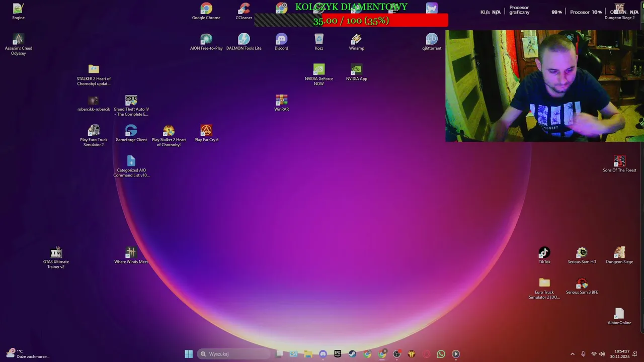This screenshot has width=644, height=362.
Task: Open the media player taskbar icon
Action: pos(456,354)
